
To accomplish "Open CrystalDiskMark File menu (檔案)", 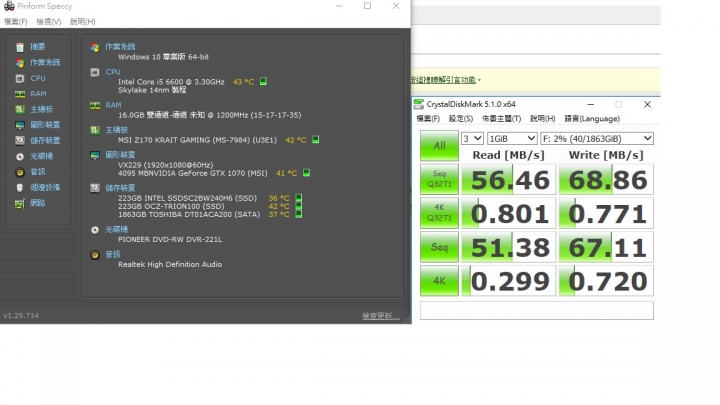I will coord(428,118).
